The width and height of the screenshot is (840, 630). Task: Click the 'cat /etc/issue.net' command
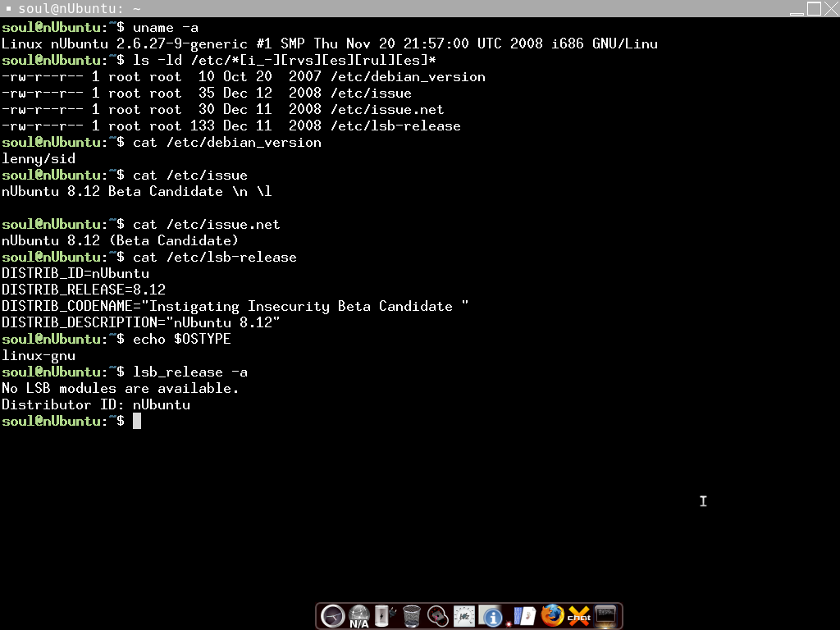point(206,225)
